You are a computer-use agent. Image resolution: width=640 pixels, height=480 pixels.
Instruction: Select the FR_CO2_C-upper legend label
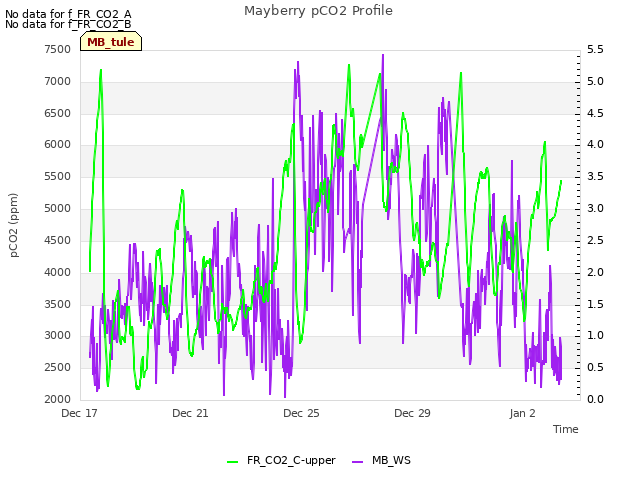click(291, 460)
